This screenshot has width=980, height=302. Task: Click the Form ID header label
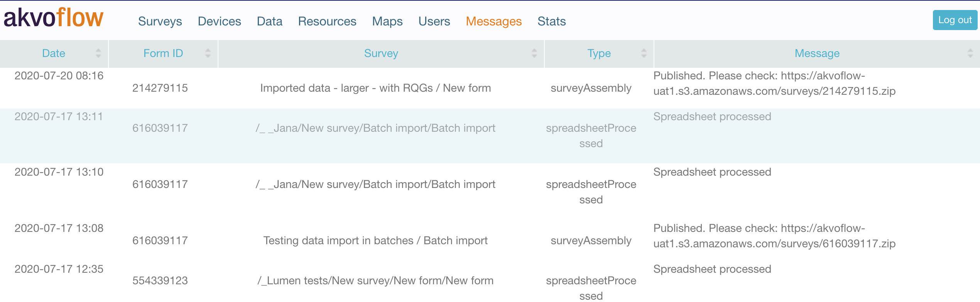point(163,53)
